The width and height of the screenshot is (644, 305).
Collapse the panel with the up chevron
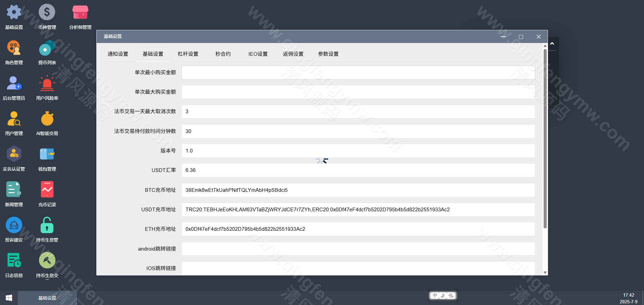tap(552, 44)
